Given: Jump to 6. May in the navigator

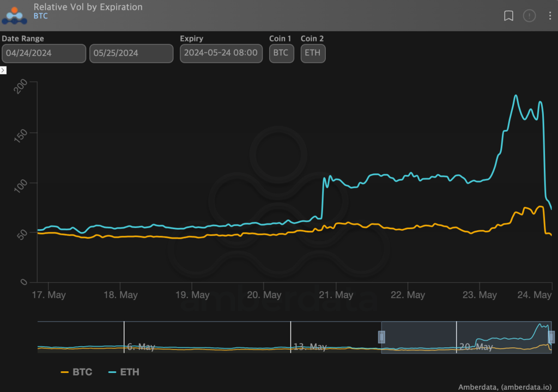Looking at the screenshot, I should (141, 347).
